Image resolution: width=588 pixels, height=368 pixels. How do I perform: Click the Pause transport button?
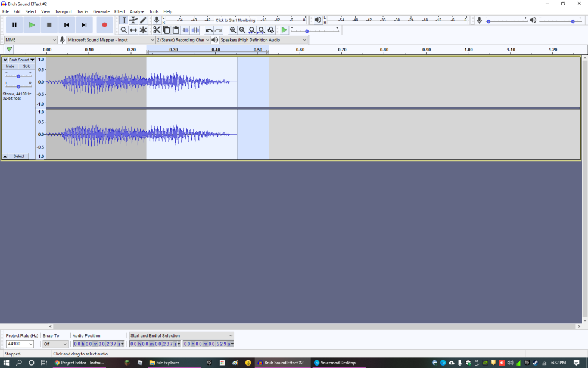14,25
